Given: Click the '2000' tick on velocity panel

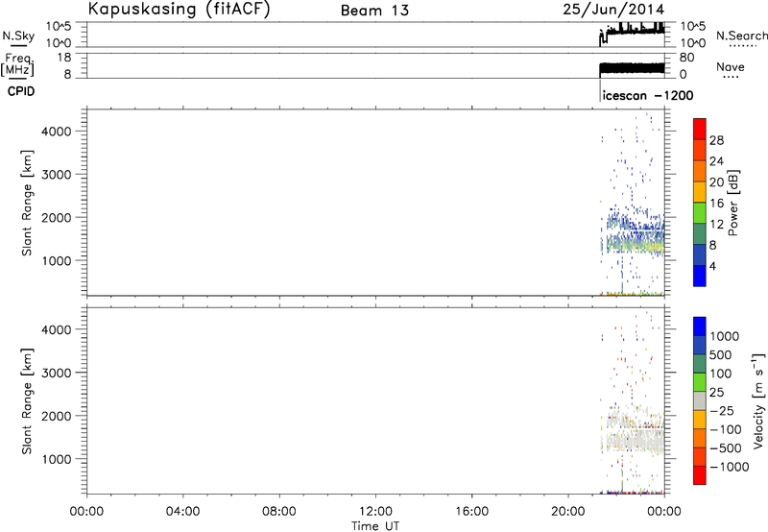Looking at the screenshot, I should [57, 416].
